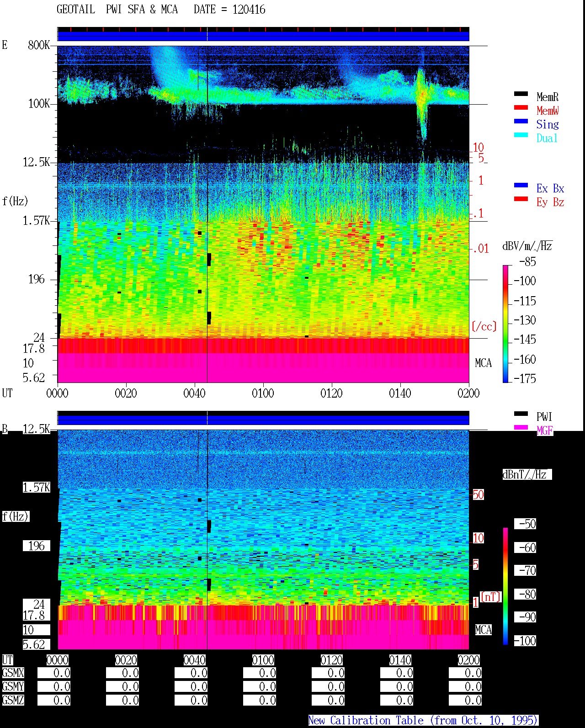Click the 0040 UT label in bottom table

click(x=195, y=660)
